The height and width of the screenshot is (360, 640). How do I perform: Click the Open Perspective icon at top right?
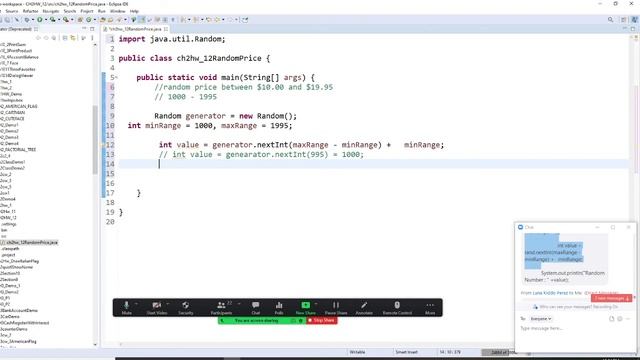pyautogui.click(x=624, y=20)
